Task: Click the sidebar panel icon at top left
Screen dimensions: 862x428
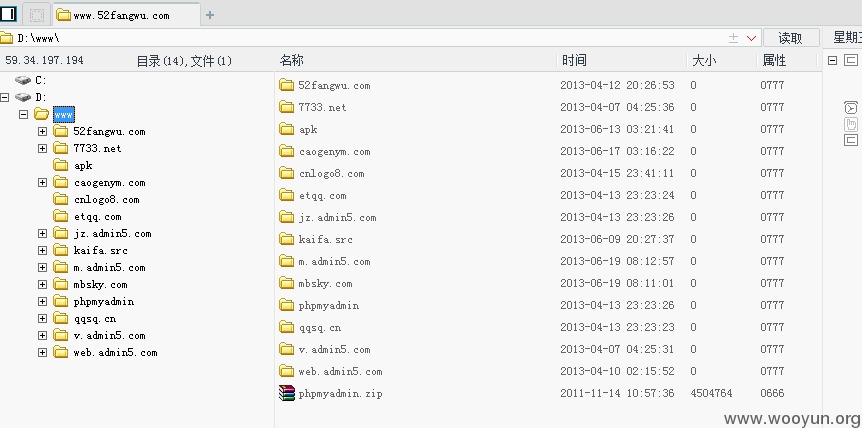Action: pos(8,14)
